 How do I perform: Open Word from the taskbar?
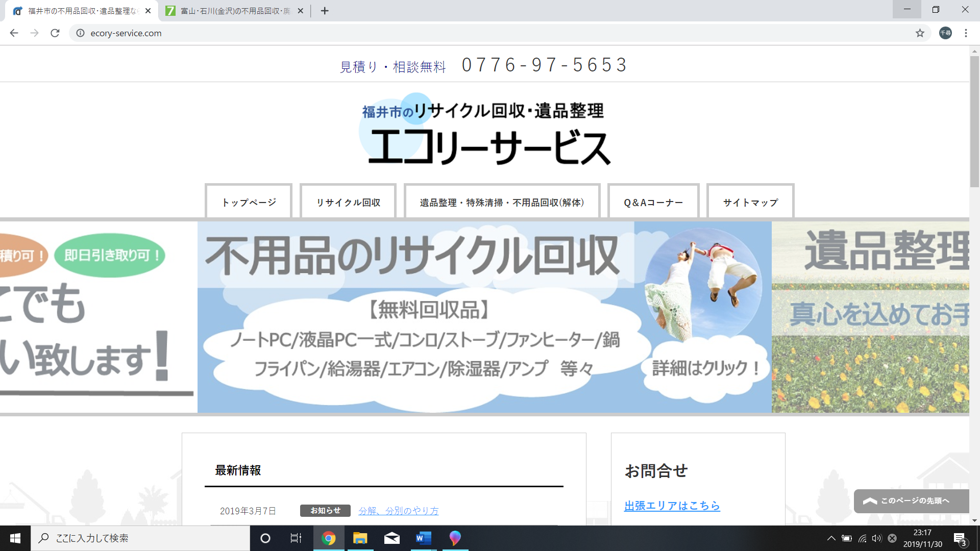tap(423, 538)
